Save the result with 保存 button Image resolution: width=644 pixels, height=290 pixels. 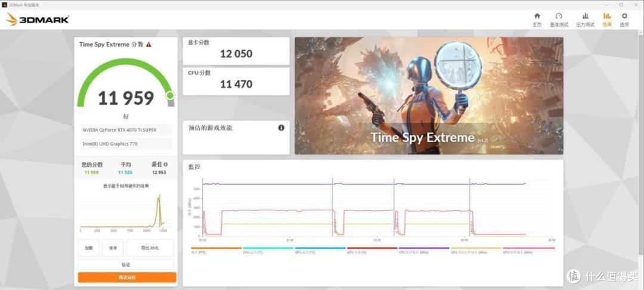coord(113,248)
